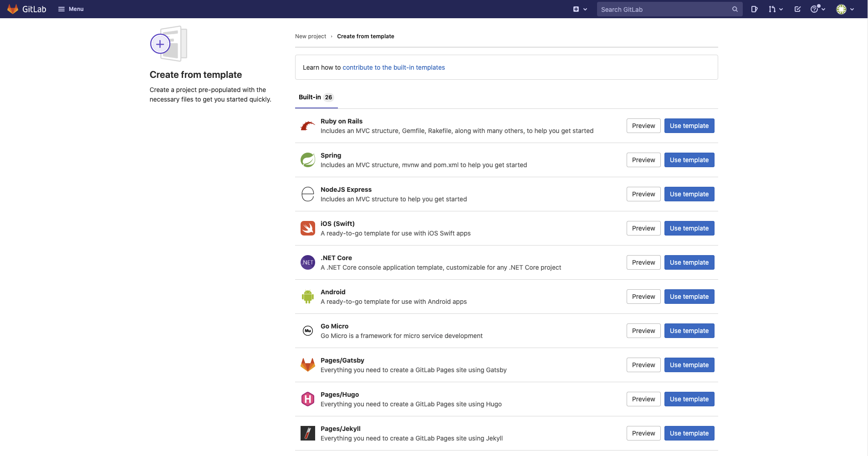Click the Pages/Hugo hexagon icon
The image size is (868, 456).
[308, 399]
